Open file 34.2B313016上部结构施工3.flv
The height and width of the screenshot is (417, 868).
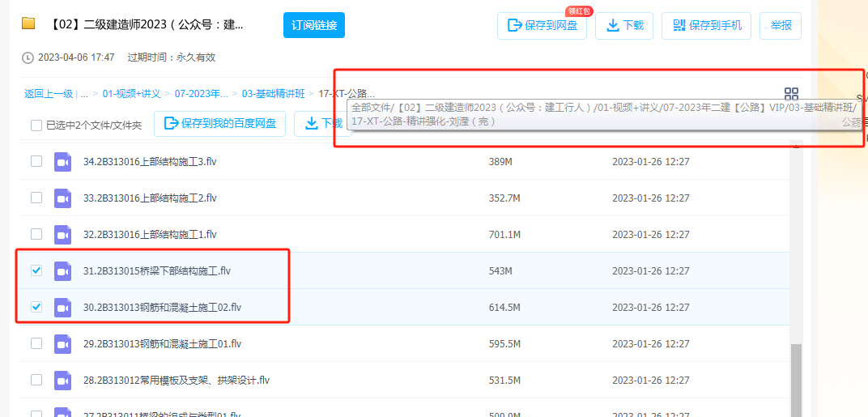point(150,162)
